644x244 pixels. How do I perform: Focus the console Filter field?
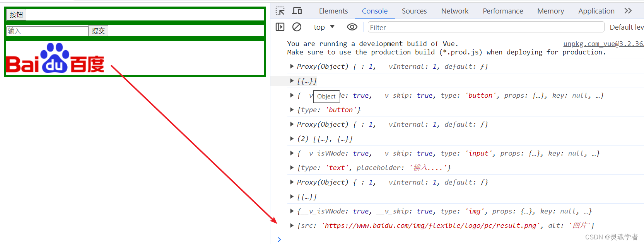[x=486, y=27]
